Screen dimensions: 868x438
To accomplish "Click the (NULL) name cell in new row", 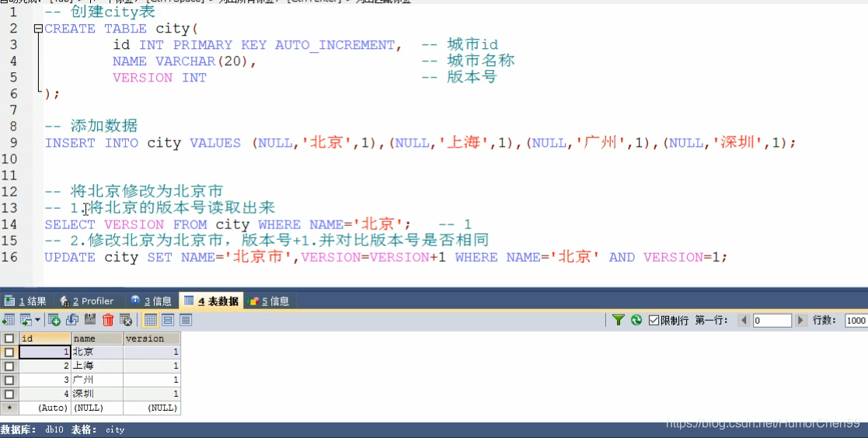I will point(97,408).
